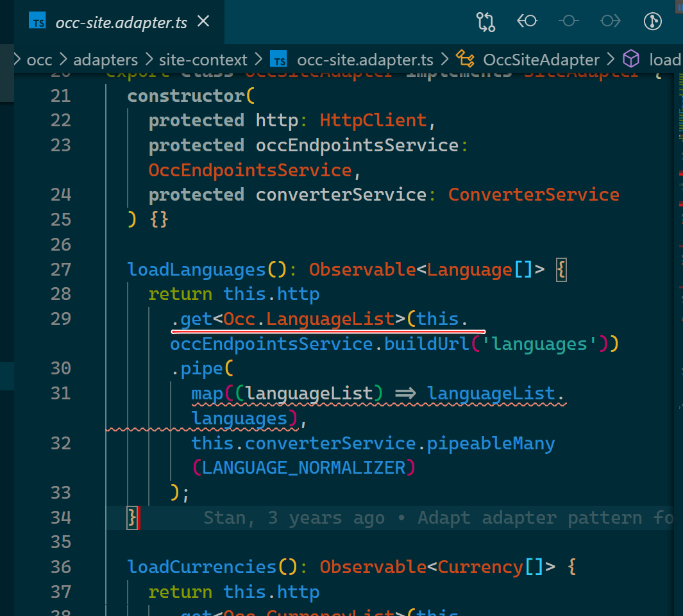Viewport: 683px width, 616px height.
Task: Open the circled commit graph icon
Action: (652, 21)
